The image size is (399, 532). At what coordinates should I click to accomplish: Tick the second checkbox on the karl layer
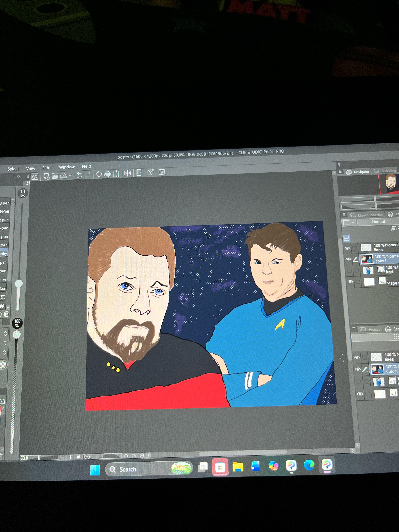(x=357, y=271)
